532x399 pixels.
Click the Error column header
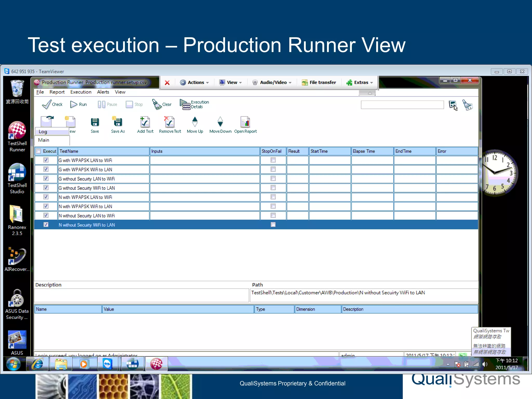coord(457,151)
